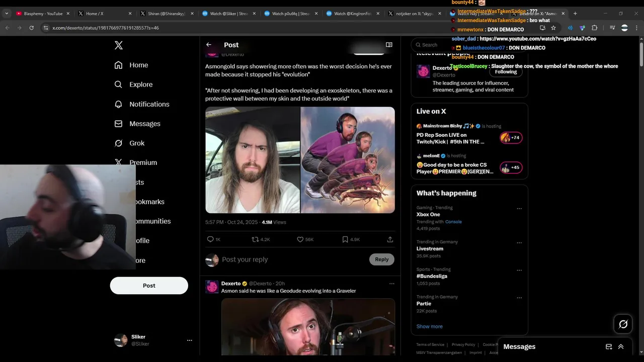This screenshot has width=644, height=362.
Task: Open Explore in the X sidebar
Action: tap(133, 84)
